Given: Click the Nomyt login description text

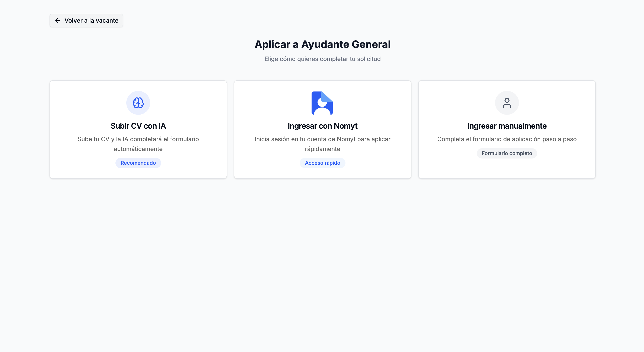Looking at the screenshot, I should 322,144.
